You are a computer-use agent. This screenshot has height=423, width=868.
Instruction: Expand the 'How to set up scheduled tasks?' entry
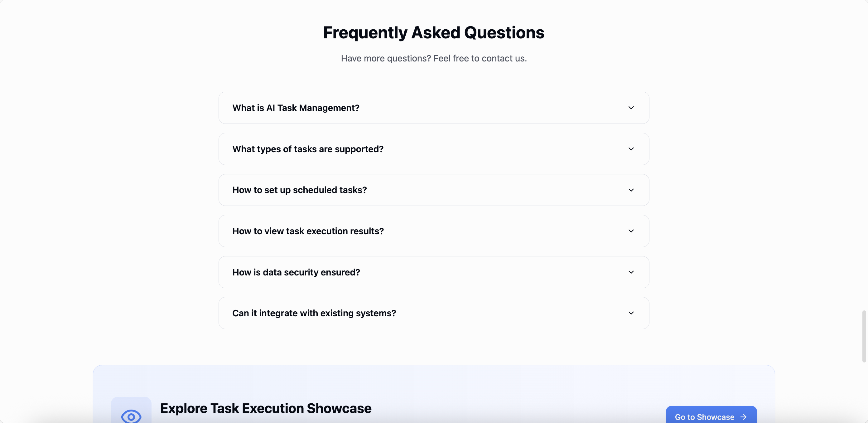[x=434, y=190]
